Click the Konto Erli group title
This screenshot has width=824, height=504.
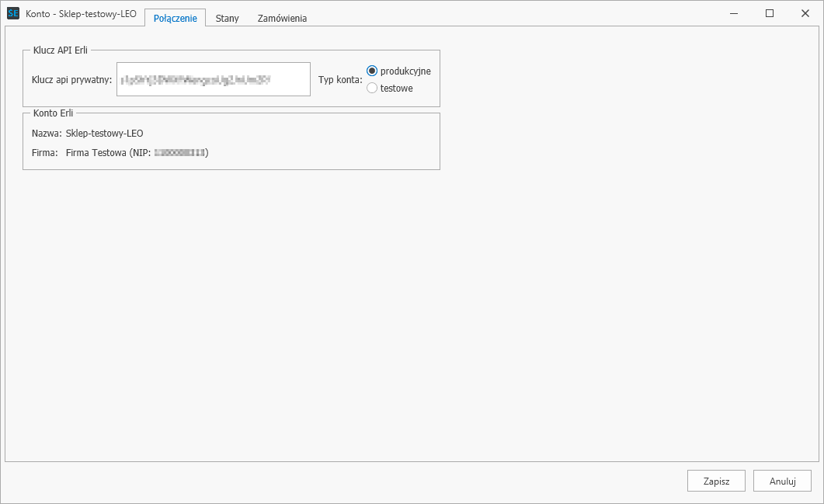point(53,113)
